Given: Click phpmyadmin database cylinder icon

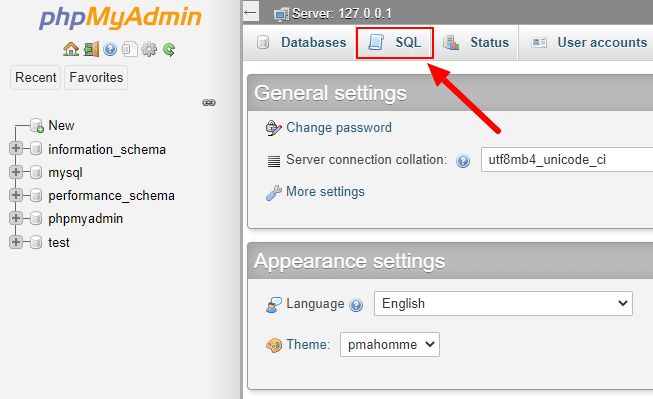Looking at the screenshot, I should [x=36, y=218].
